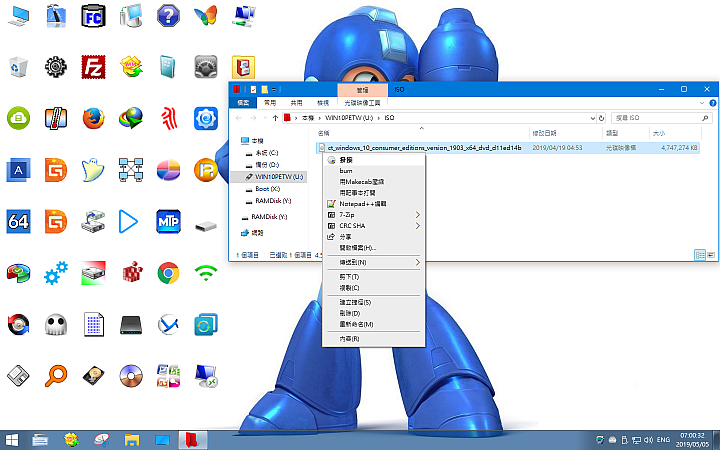This screenshot has width=720, height=450.
Task: Open the 檔案 ribbon tab
Action: pos(243,103)
